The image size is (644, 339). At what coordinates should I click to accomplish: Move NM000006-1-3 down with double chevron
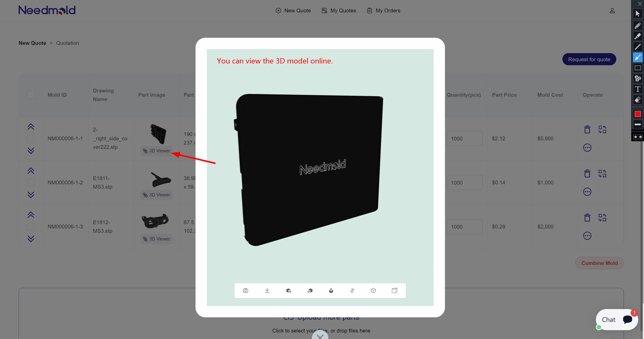point(31,239)
